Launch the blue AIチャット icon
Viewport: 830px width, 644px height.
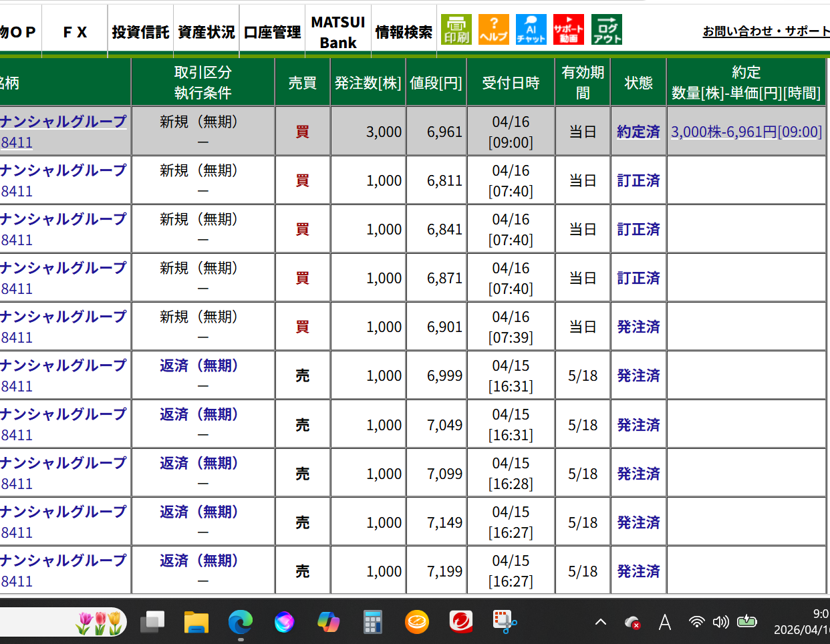531,30
